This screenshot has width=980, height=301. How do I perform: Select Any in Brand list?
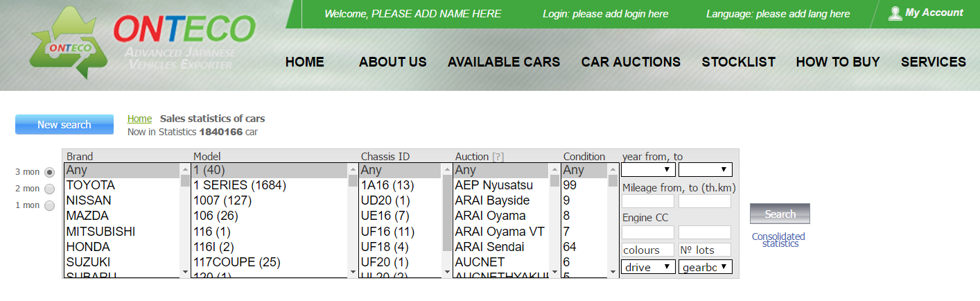pos(122,170)
